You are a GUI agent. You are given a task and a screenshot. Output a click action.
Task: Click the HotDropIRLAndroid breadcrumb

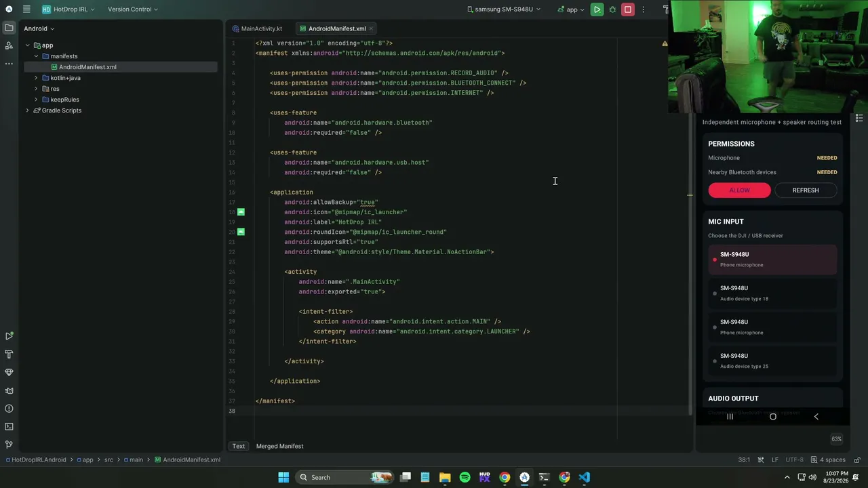(x=36, y=460)
